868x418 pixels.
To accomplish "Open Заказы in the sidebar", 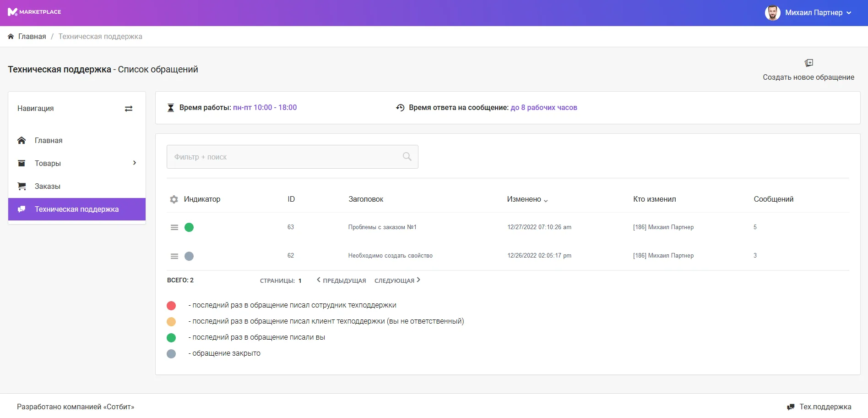I will pyautogui.click(x=48, y=187).
